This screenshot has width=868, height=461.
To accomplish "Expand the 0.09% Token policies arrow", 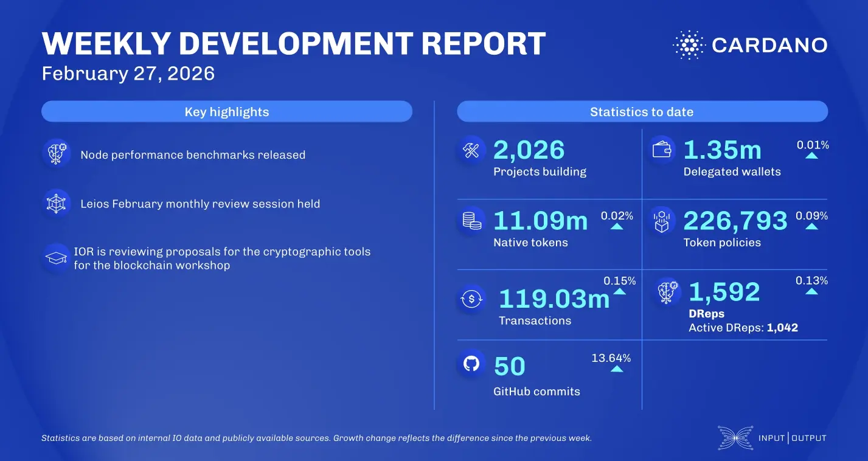I will click(x=811, y=226).
